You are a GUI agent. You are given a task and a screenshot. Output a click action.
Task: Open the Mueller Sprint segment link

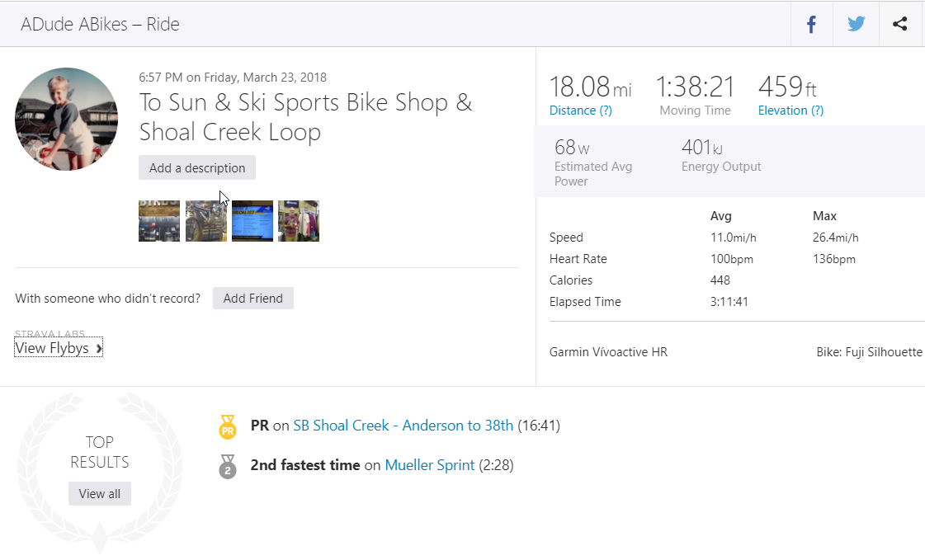[429, 465]
